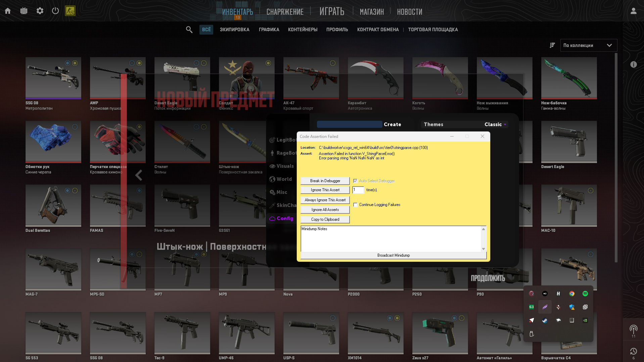Click the inventory vertical scrollbar
Image resolution: width=644 pixels, height=362 pixels.
616,158
